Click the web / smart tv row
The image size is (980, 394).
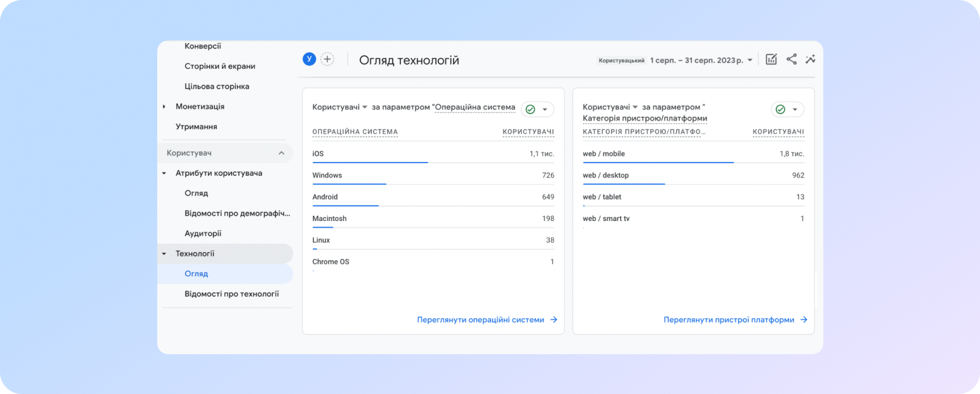pyautogui.click(x=693, y=218)
